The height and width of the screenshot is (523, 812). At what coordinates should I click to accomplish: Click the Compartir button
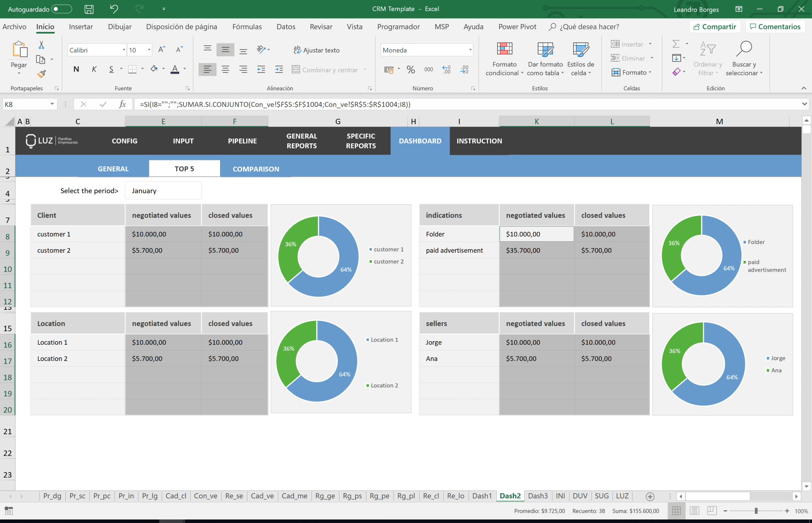point(715,26)
